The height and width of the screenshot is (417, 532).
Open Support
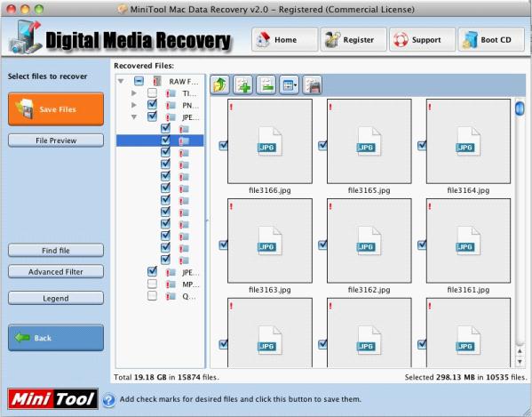(x=423, y=39)
